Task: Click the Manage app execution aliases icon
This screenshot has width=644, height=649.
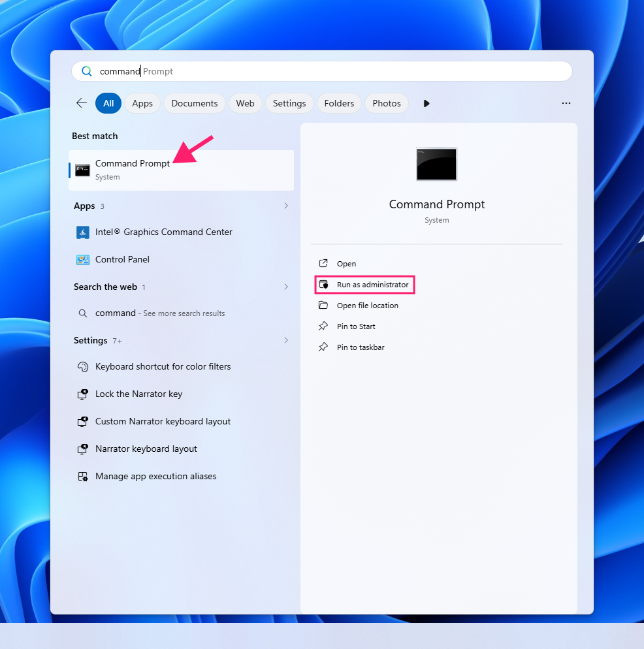Action: point(83,477)
